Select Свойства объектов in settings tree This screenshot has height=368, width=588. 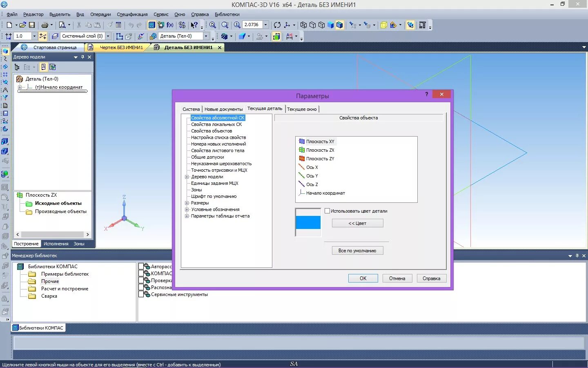pos(212,131)
